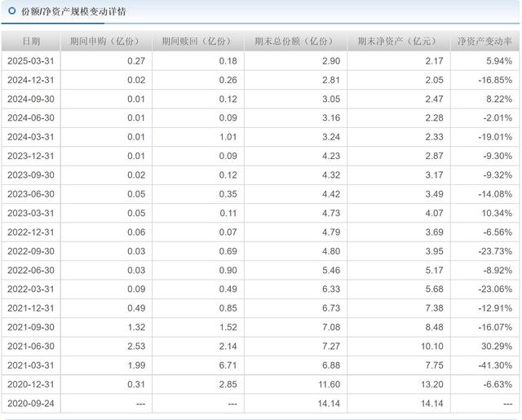The height and width of the screenshot is (420, 522).
Task: Click the 7.27 total shares value
Action: (x=331, y=346)
